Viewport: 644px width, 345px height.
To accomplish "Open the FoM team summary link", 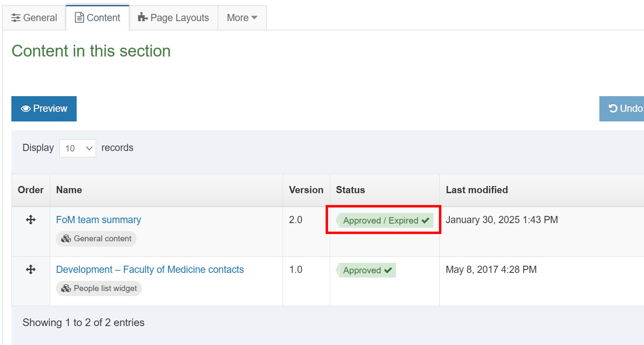I will tap(99, 220).
